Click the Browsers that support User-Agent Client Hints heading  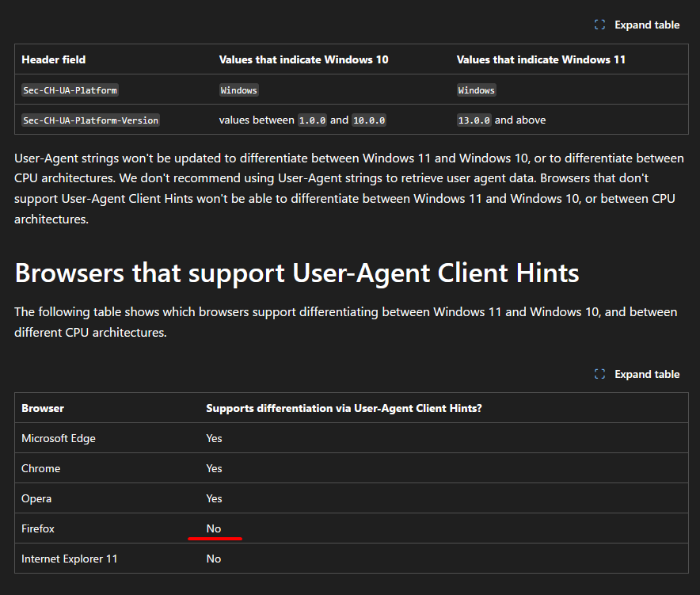point(297,273)
